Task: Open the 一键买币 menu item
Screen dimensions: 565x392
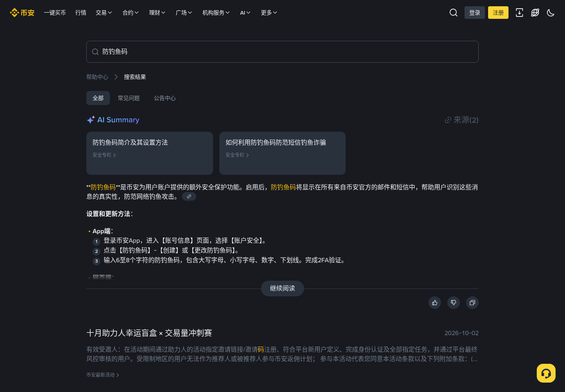Action: click(x=55, y=13)
